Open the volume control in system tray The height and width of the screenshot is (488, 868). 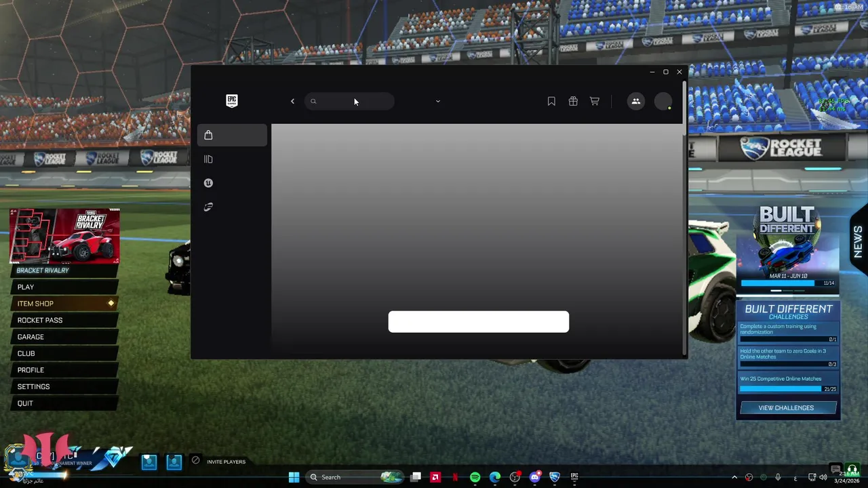coord(823,477)
